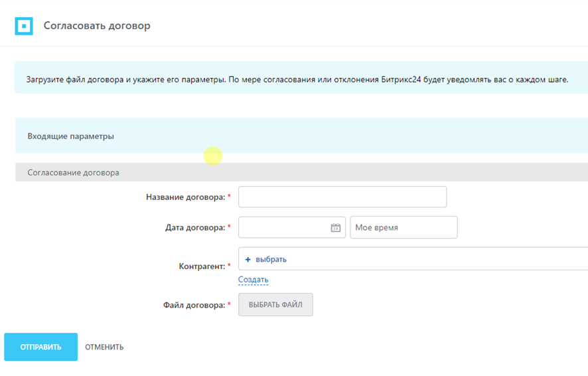Click the Название договора text field
The image size is (588, 376).
point(342,197)
